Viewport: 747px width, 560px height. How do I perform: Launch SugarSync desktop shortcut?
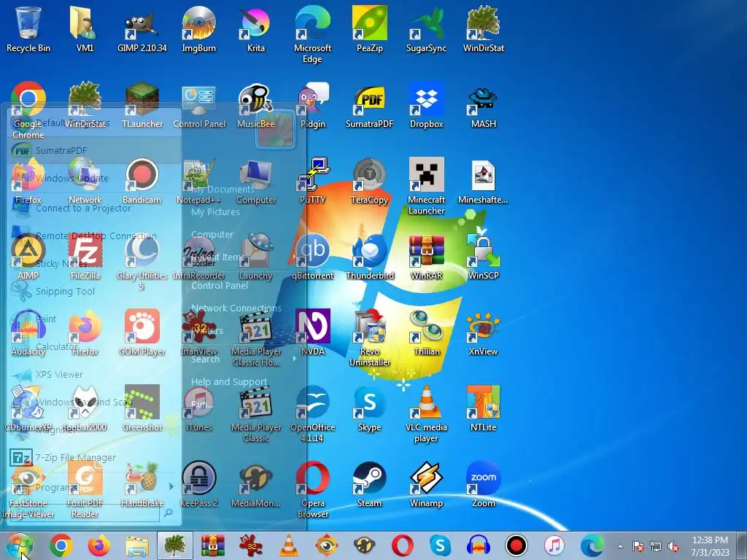point(426,28)
